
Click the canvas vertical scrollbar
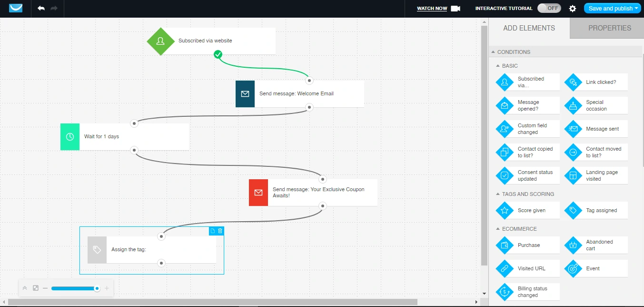coord(484,146)
